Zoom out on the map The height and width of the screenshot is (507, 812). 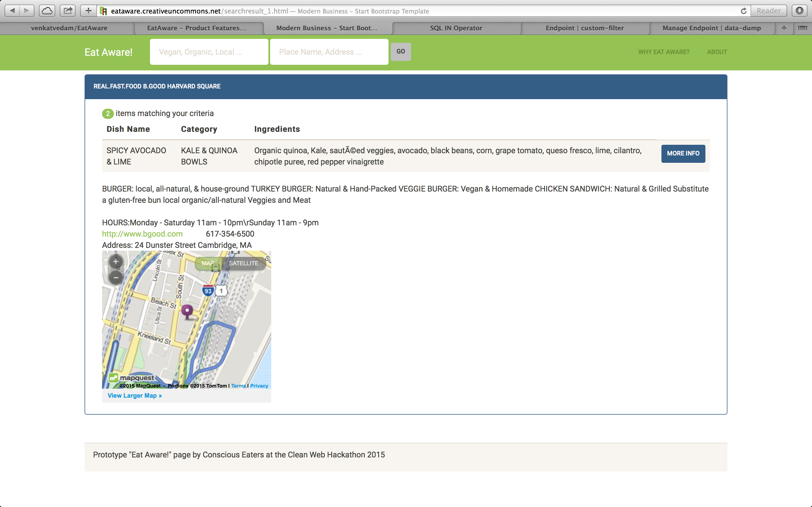click(116, 278)
